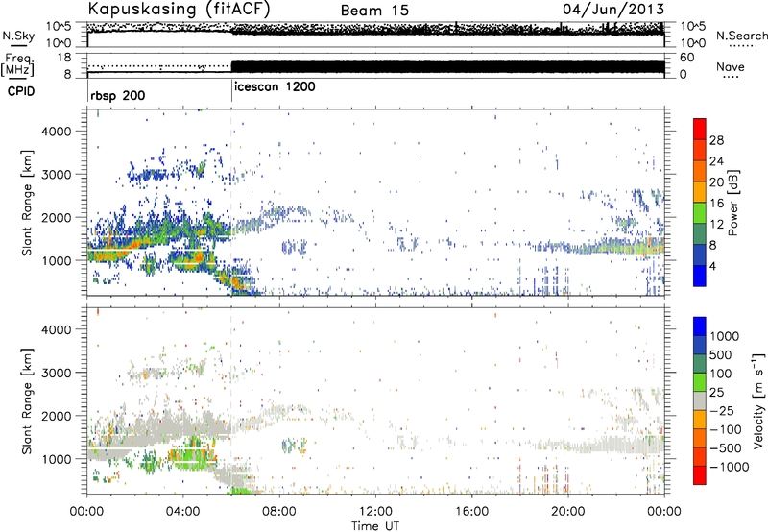Image resolution: width=768 pixels, height=532 pixels.
Task: Click the '12:00' time tick label
Action: [x=375, y=512]
